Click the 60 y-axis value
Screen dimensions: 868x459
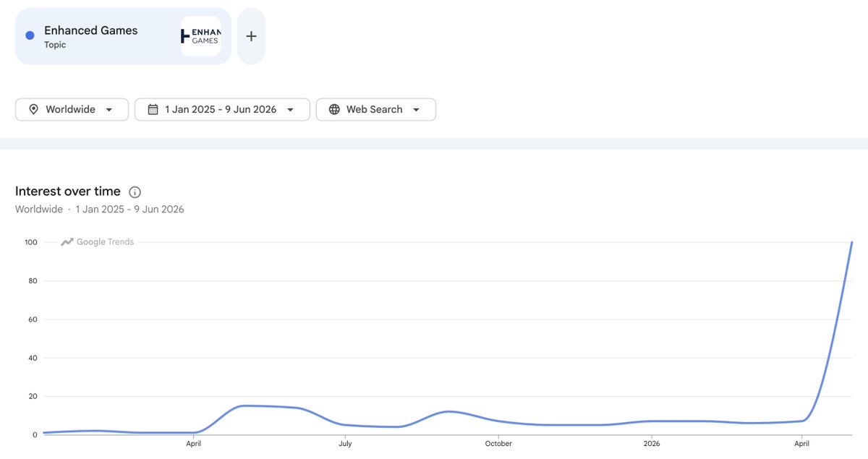(x=33, y=319)
